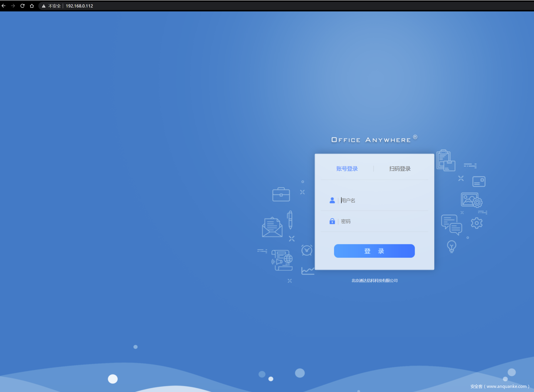Click the blue user profile icon
The width and height of the screenshot is (534, 392).
point(332,200)
